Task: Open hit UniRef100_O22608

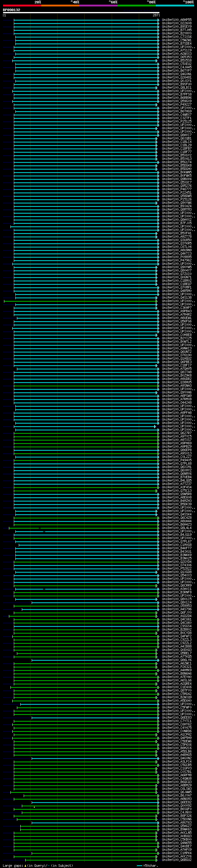Action: [x=177, y=24]
